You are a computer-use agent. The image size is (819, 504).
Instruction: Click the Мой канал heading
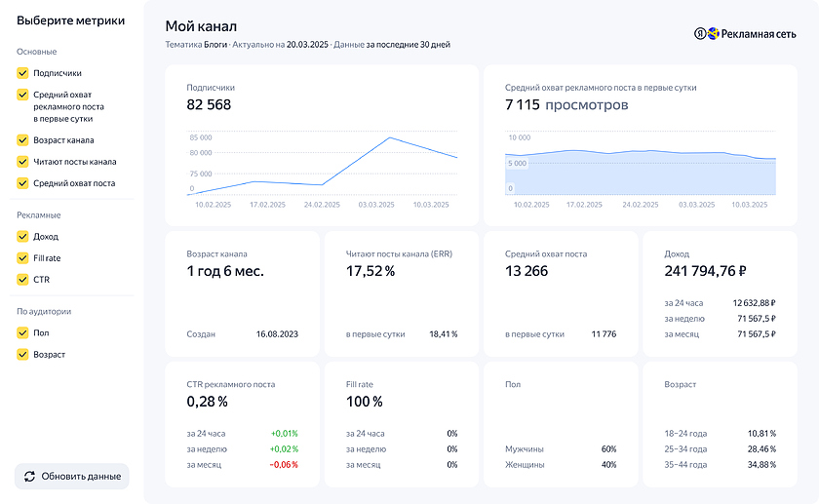201,26
